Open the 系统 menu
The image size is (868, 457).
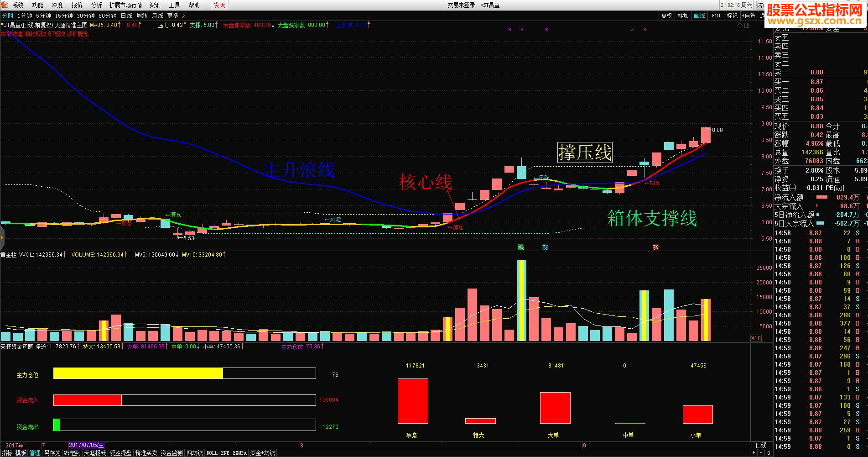[18, 5]
